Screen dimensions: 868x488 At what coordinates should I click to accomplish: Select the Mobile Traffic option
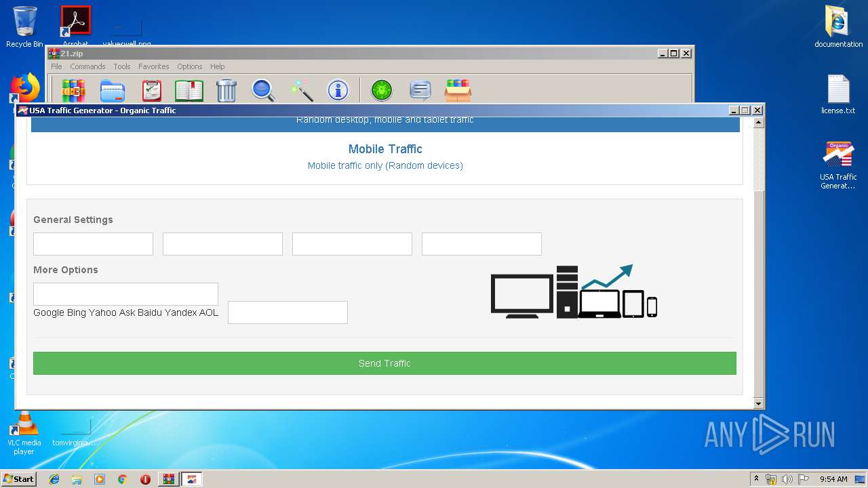tap(385, 157)
